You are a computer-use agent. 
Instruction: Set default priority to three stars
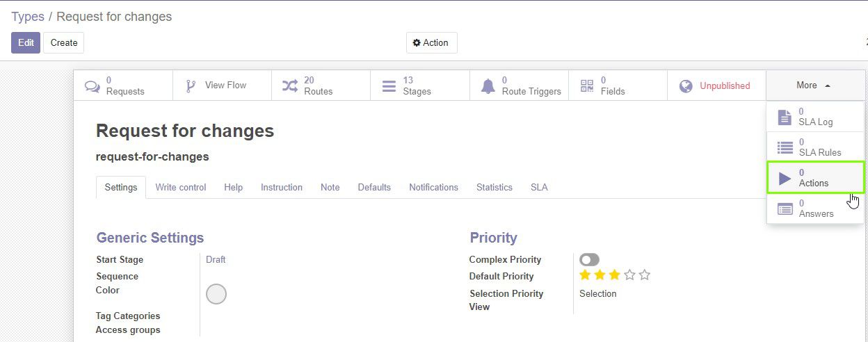pos(615,275)
